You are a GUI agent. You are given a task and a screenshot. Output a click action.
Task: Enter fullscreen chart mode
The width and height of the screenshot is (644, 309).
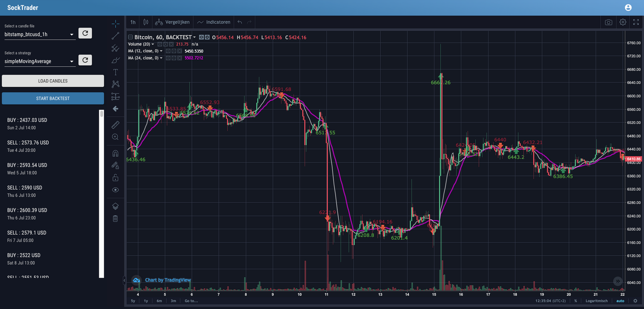pos(636,22)
